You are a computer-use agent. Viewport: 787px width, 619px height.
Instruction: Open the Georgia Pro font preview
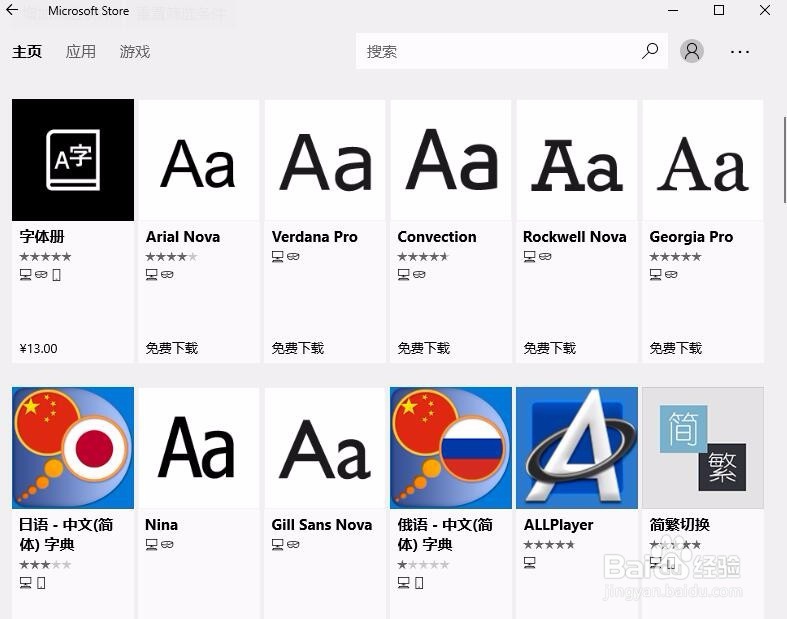click(703, 160)
